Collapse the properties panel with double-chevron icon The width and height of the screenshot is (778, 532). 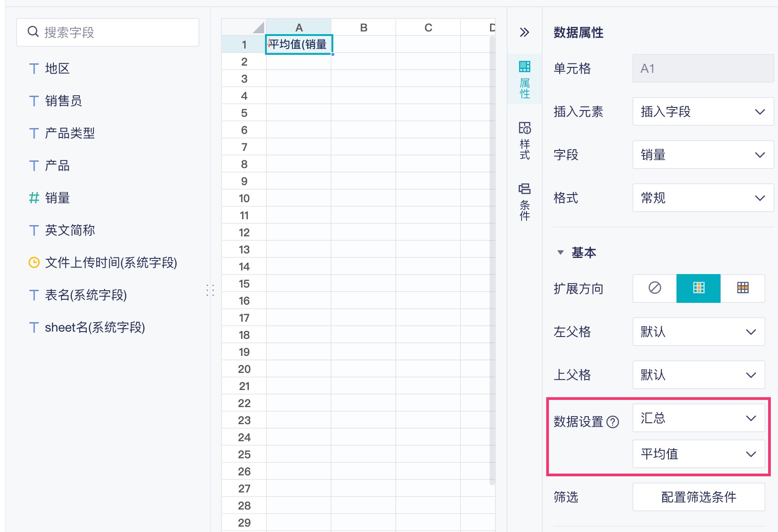[x=524, y=32]
